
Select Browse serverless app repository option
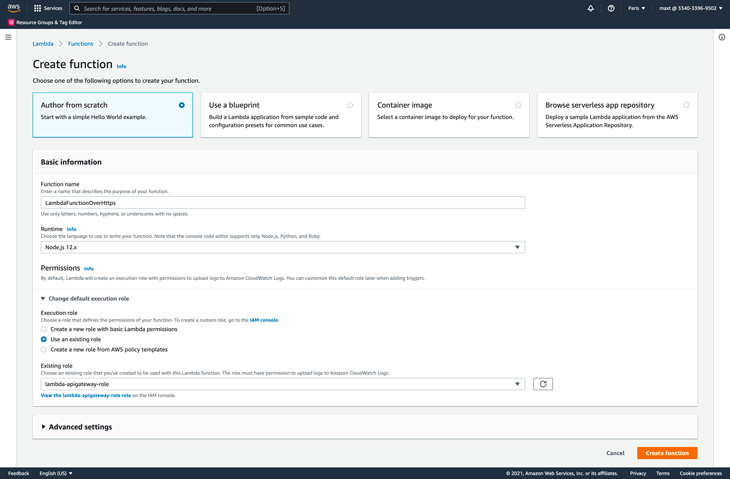tap(617, 115)
